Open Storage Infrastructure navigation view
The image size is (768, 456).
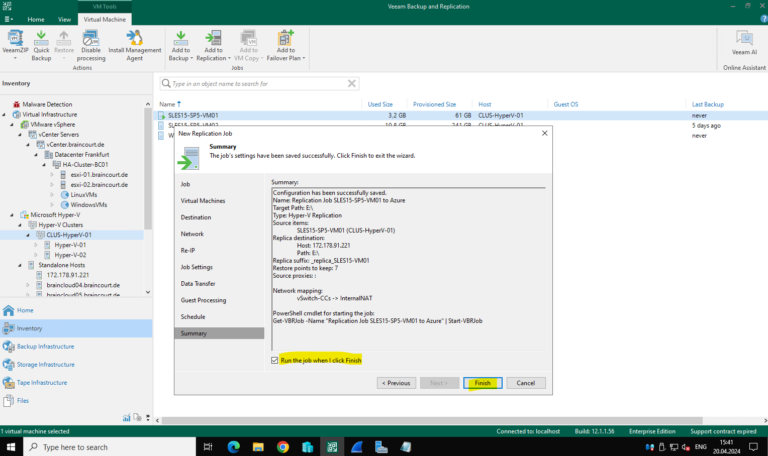click(46, 365)
